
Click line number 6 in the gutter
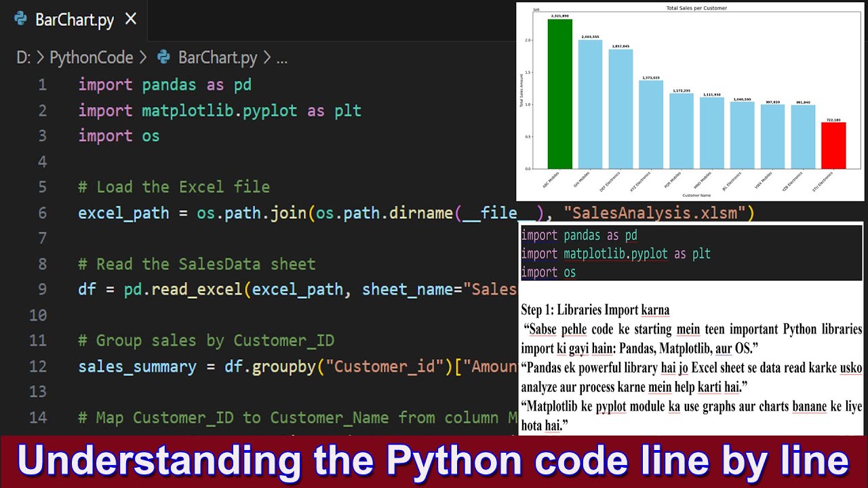point(42,213)
